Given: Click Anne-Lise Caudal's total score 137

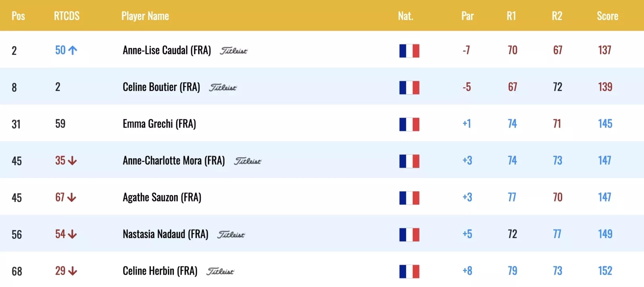Looking at the screenshot, I should 605,50.
